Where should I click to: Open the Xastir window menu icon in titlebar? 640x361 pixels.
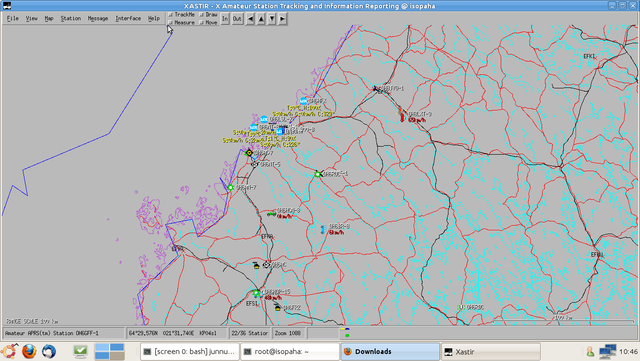pyautogui.click(x=7, y=5)
